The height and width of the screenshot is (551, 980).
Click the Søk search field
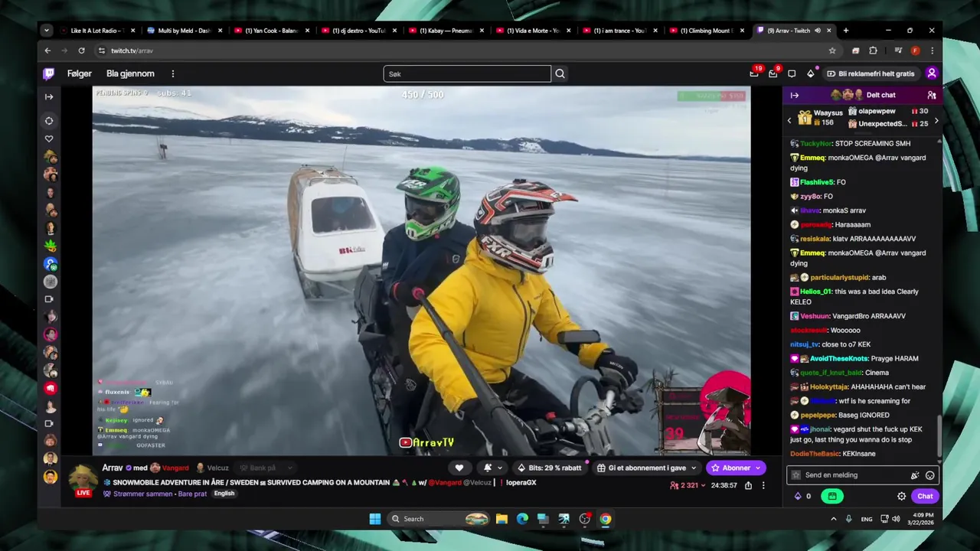(x=467, y=73)
